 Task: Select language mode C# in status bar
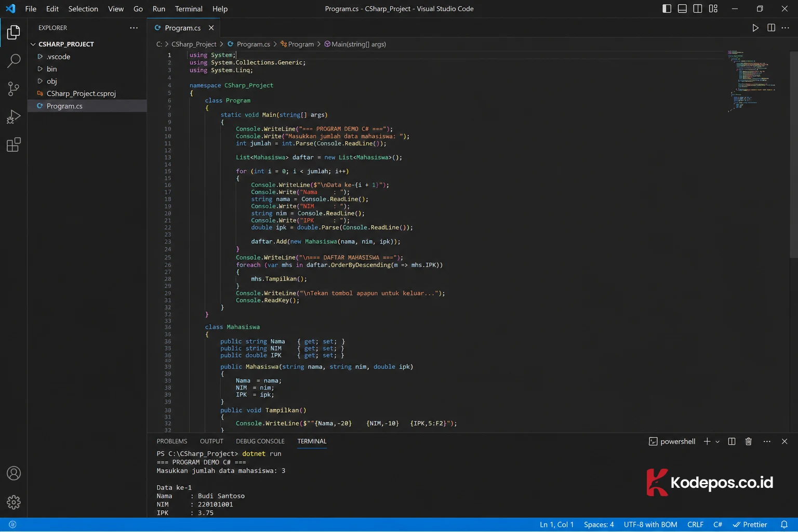[x=717, y=525]
